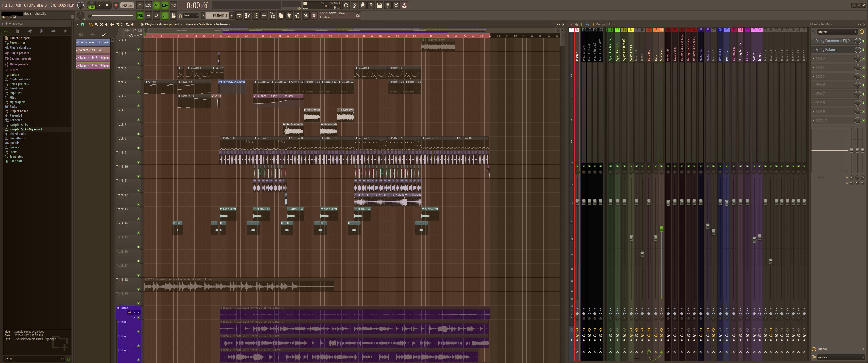
Task: Click the Record button in transport
Action: click(116, 5)
